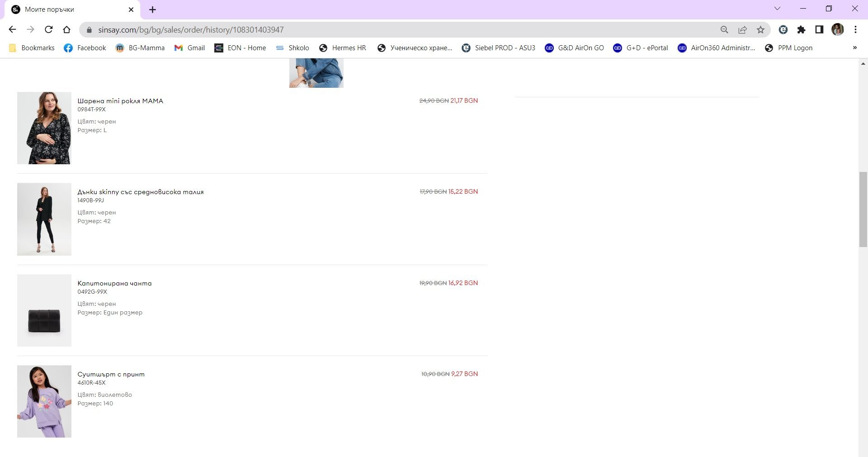Click the Капитонирана чанта title
This screenshot has width=868, height=457.
114,283
